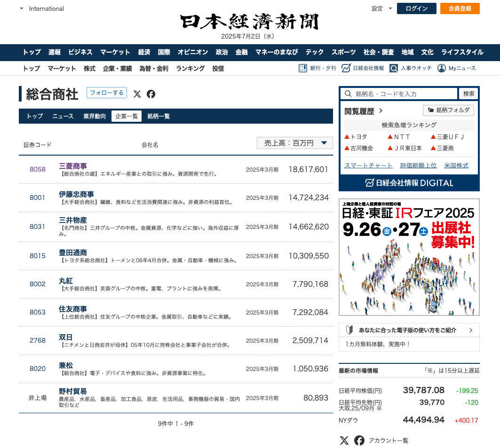Open マネーのまなび in the main navigation
Image resolution: width=500 pixels, height=448 pixels.
pos(277,52)
